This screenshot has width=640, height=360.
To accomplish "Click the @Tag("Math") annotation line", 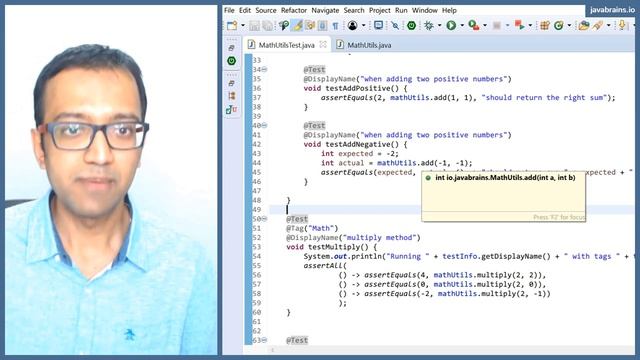I will 312,228.
